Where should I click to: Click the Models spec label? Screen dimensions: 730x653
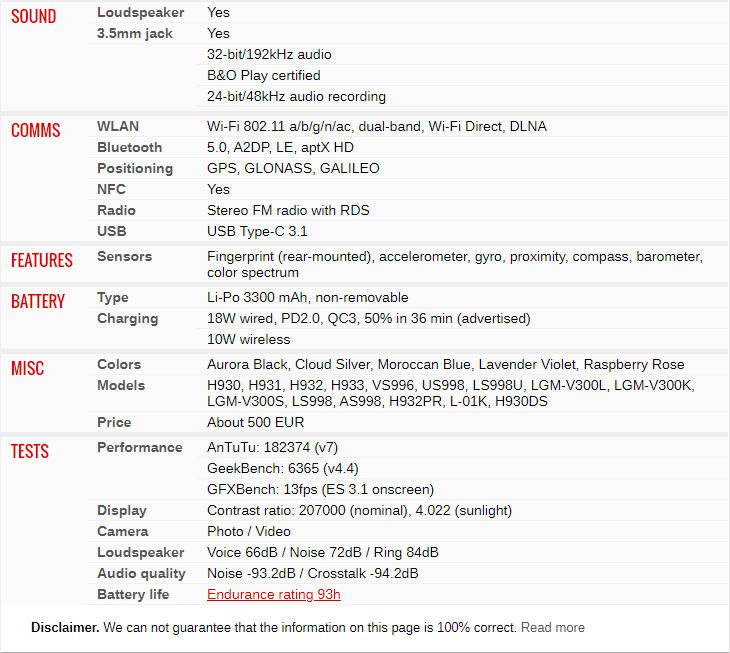(x=121, y=386)
